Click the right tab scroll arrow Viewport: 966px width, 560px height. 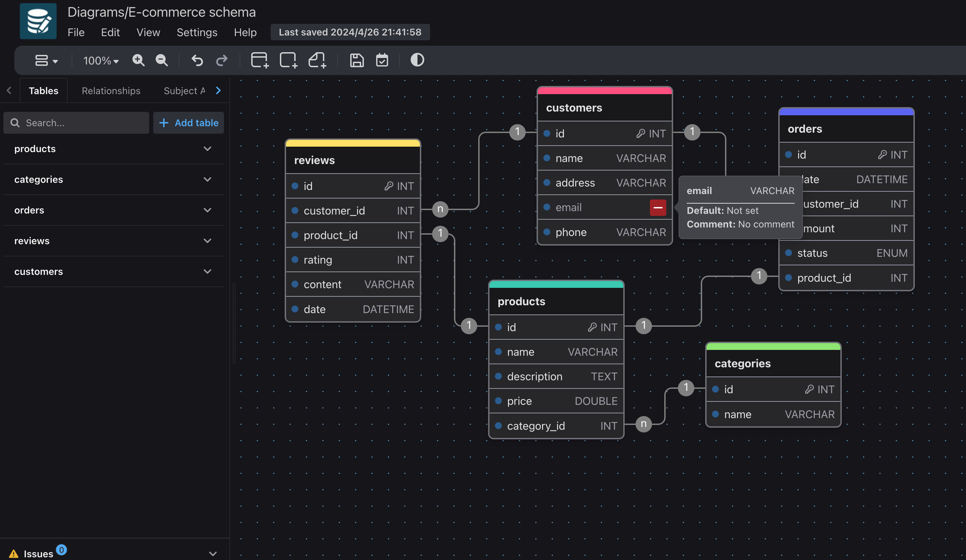pyautogui.click(x=218, y=90)
